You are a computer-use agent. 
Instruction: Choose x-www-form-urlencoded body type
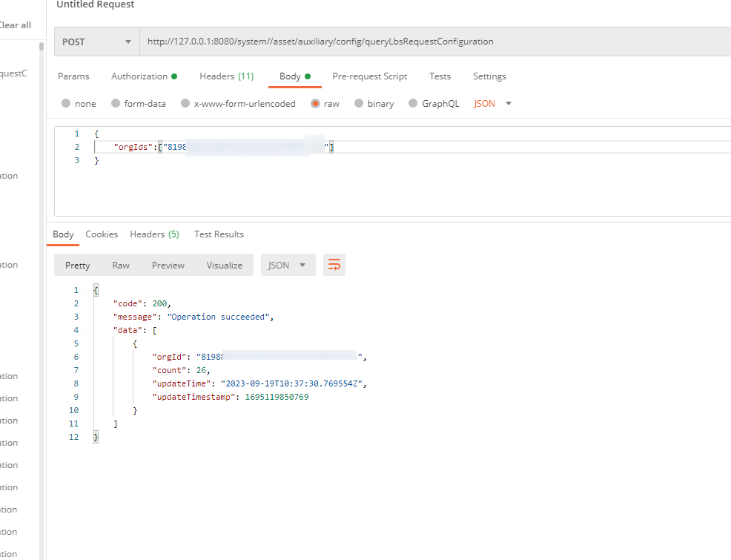point(185,104)
